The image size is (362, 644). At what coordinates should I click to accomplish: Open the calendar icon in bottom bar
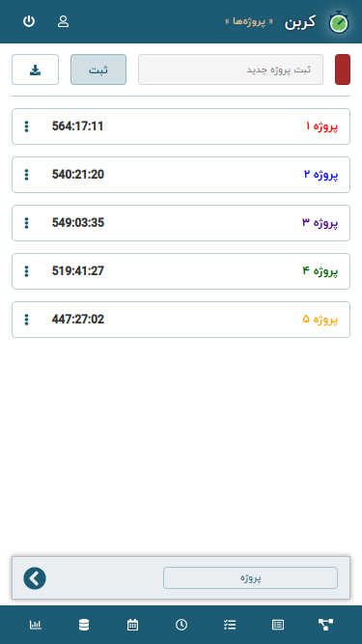(x=132, y=625)
